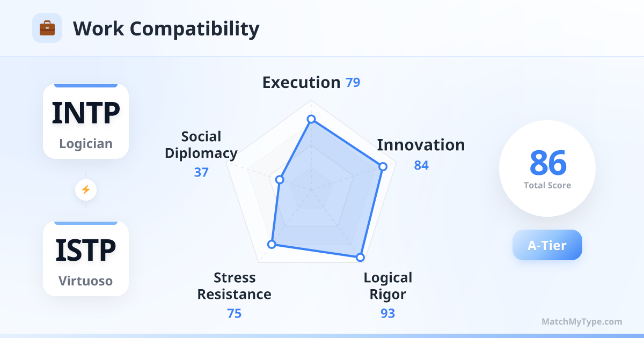Click the Stress Resistance label
Screen dimensions: 644x338
(x=235, y=285)
